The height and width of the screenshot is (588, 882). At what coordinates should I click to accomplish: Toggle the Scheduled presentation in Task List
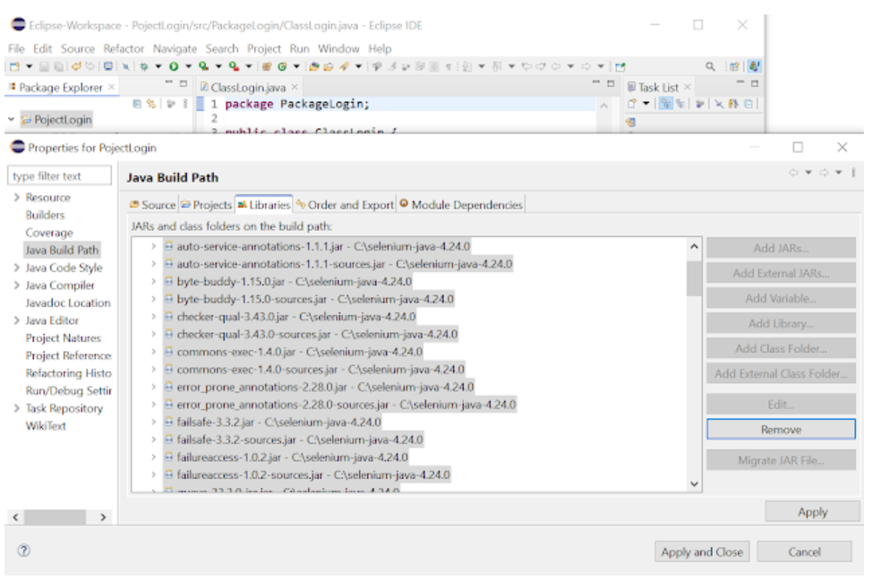(681, 104)
